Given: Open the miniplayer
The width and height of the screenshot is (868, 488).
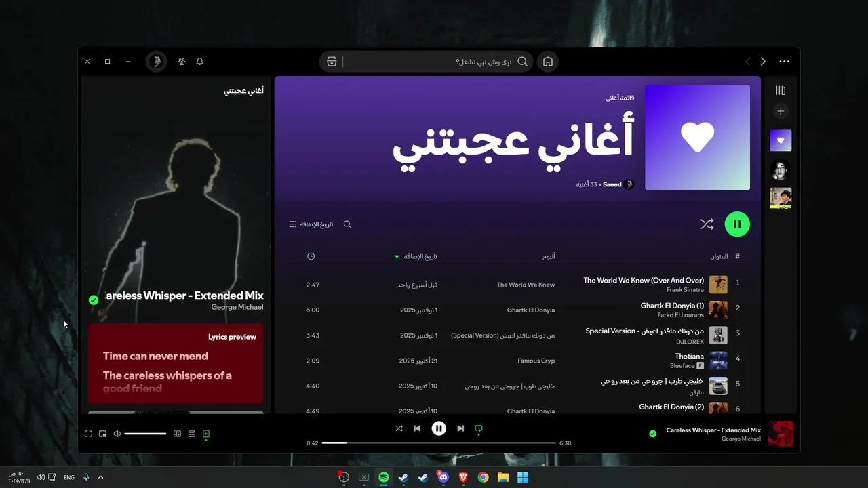Looking at the screenshot, I should (102, 434).
